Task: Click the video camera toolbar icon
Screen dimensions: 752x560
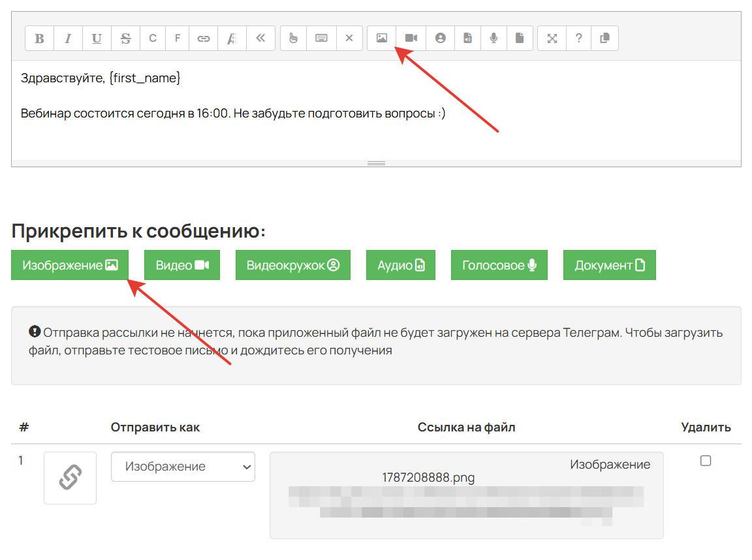Action: pyautogui.click(x=411, y=39)
